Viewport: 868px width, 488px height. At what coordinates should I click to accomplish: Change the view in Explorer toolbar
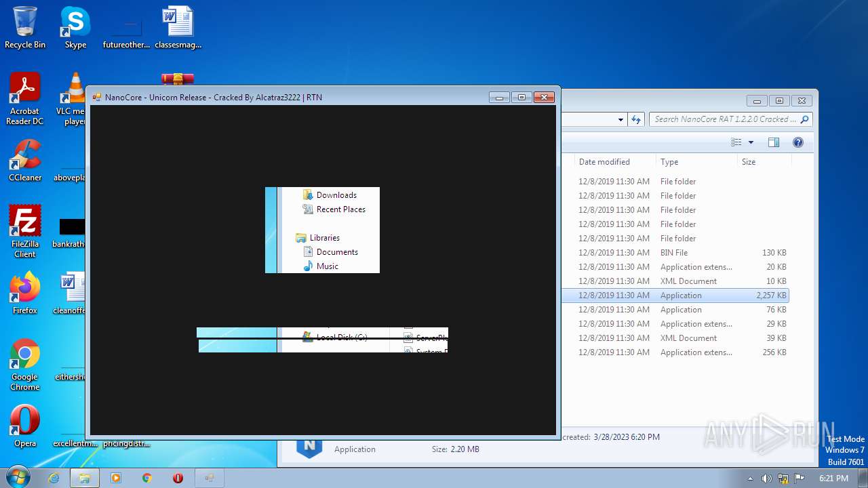[x=736, y=142]
